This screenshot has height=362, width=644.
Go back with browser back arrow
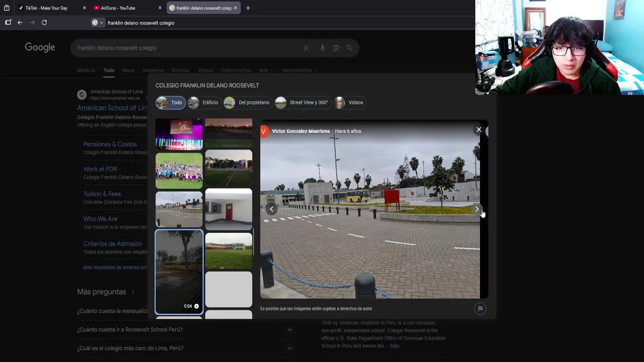(x=20, y=23)
